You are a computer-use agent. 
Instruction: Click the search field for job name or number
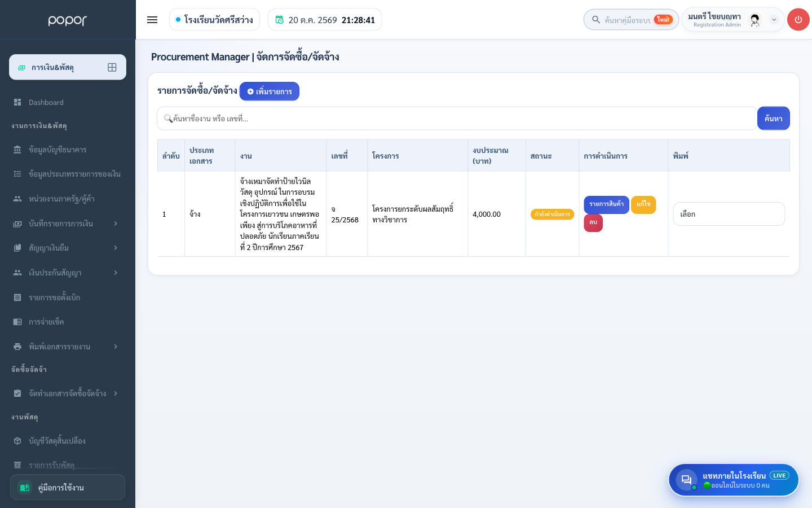tap(457, 119)
